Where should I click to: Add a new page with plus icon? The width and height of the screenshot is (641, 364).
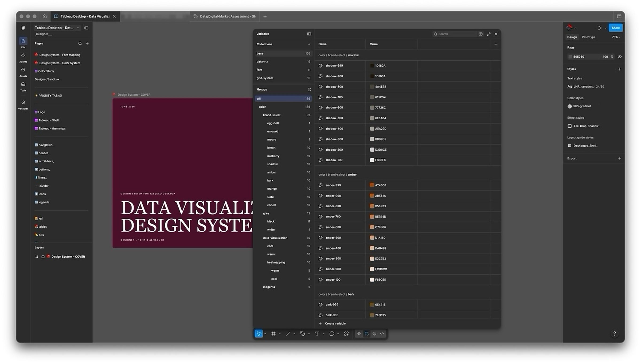tap(87, 43)
